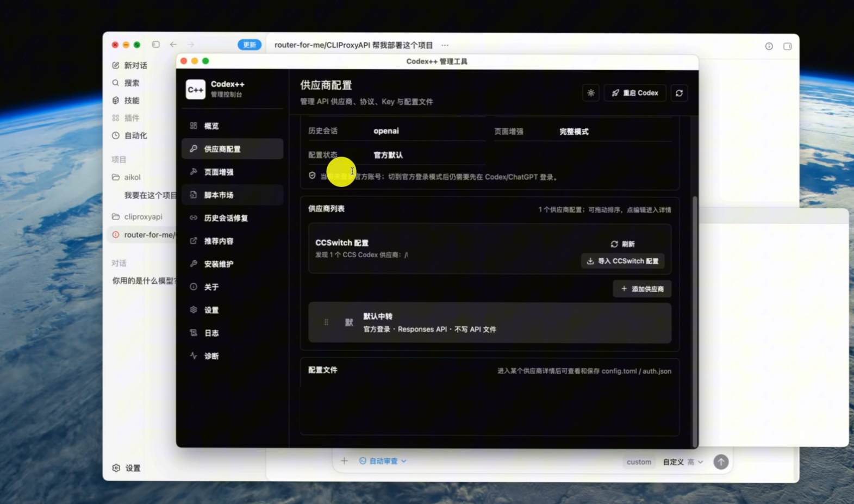
Task: Click the 官方默认 status value
Action: (388, 155)
